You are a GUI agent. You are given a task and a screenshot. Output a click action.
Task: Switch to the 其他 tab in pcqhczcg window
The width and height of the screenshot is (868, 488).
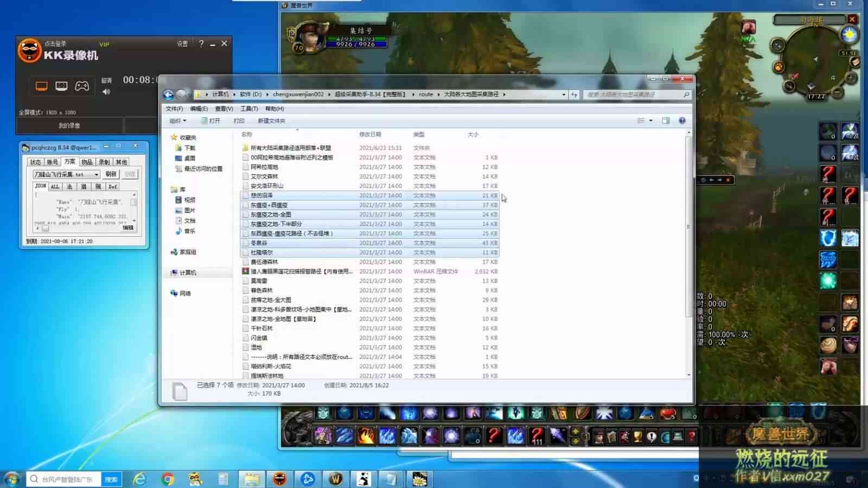[121, 162]
